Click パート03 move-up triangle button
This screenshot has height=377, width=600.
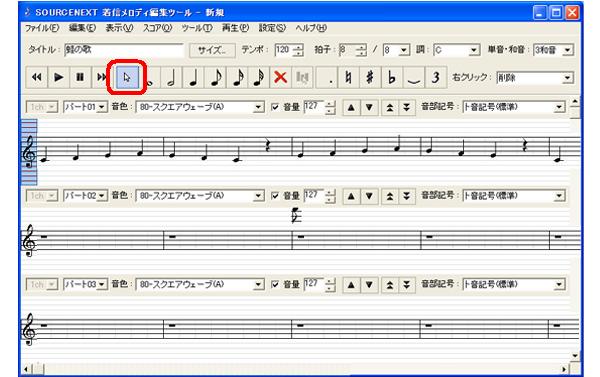pos(351,285)
